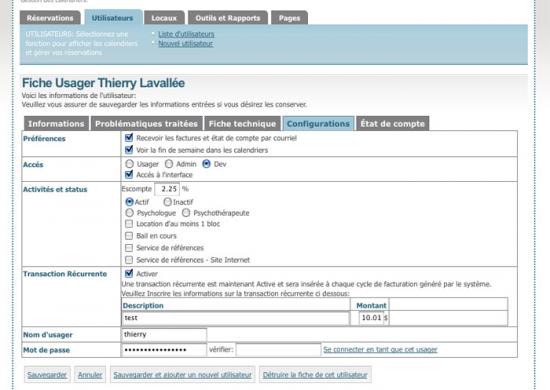This screenshot has width=550, height=390.
Task: Switch to the Locaux tab
Action: 164,18
